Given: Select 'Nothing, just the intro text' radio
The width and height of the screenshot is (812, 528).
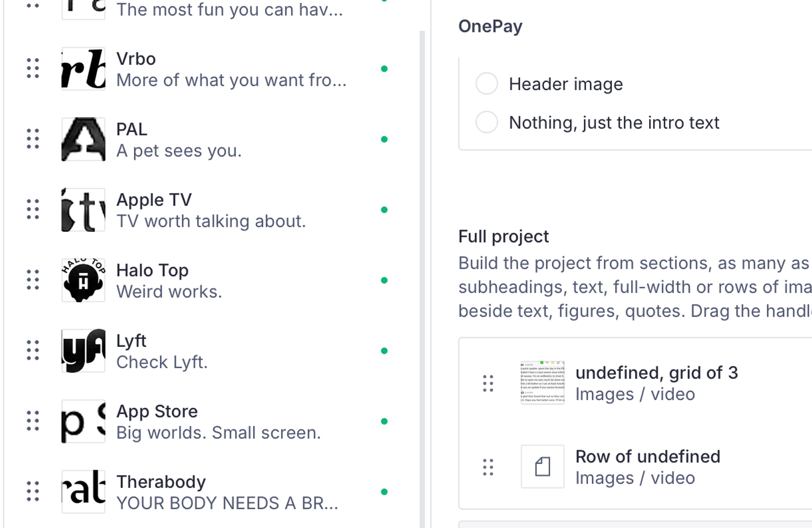Looking at the screenshot, I should point(487,122).
